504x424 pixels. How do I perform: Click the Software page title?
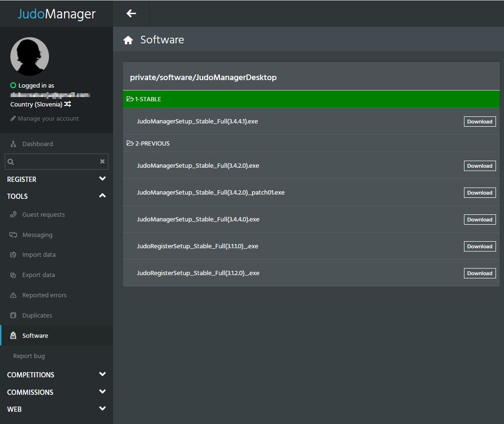(162, 40)
